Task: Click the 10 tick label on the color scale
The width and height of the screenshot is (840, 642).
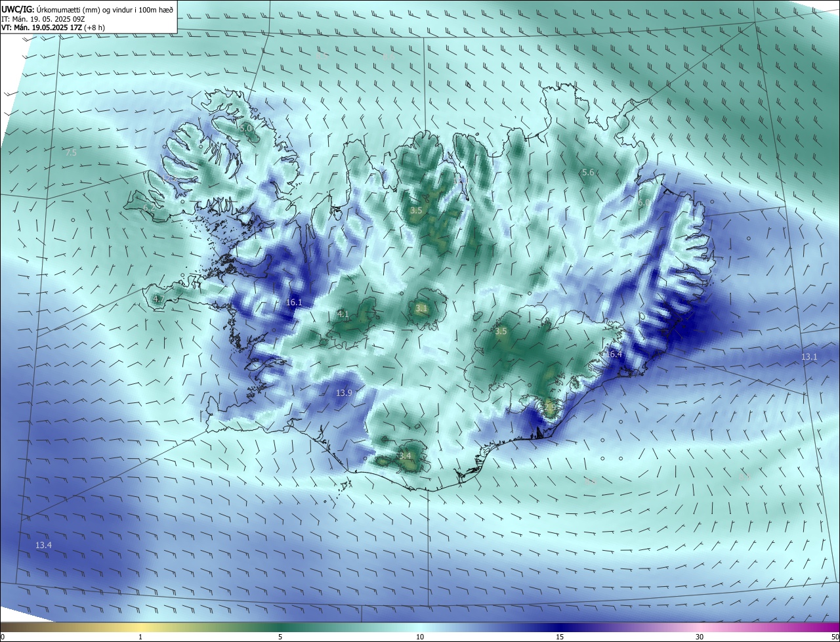Action: click(420, 637)
